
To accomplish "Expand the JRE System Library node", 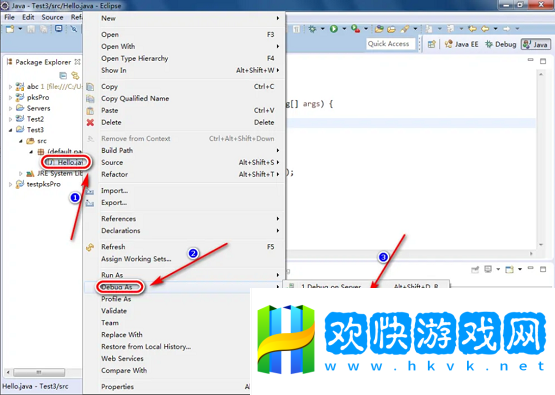I will point(21,173).
